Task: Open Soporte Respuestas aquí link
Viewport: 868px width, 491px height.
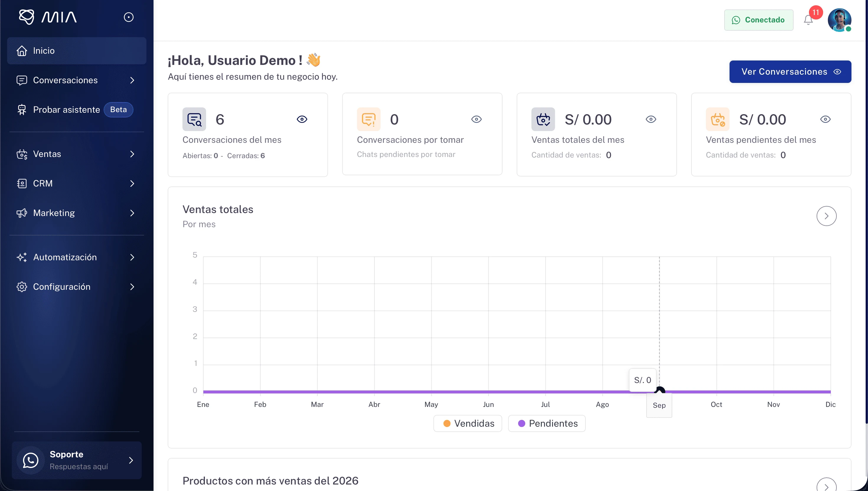Action: point(76,460)
